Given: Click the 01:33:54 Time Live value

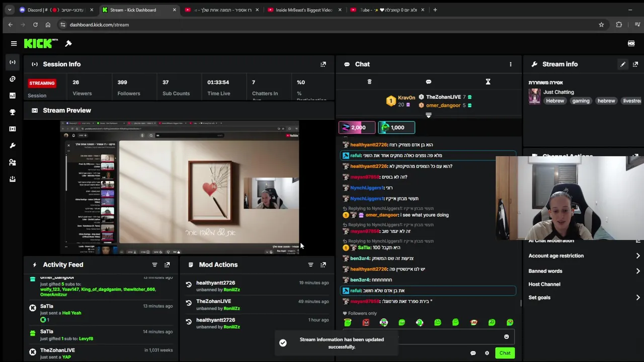Looking at the screenshot, I should tap(218, 82).
